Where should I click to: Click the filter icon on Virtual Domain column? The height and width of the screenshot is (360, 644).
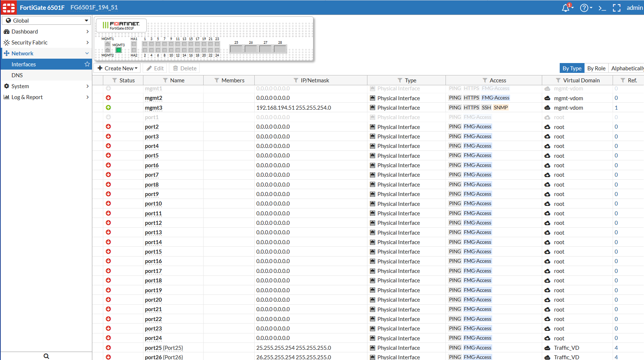(558, 80)
